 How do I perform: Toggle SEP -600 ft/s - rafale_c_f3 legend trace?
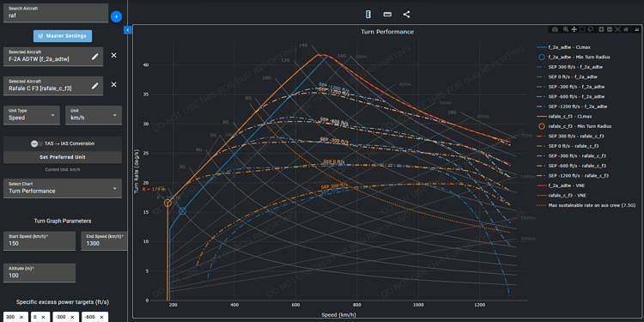coord(571,166)
